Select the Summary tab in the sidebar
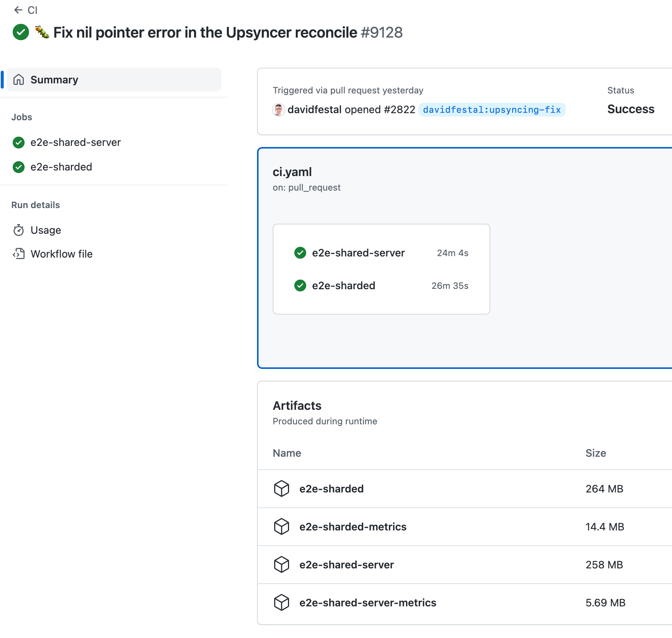672x638 pixels. 54,79
